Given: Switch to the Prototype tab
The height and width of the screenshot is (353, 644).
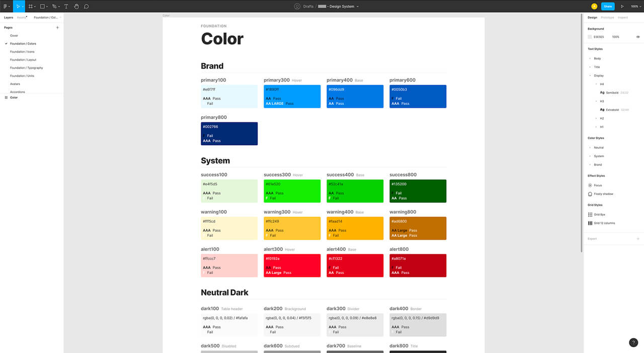Looking at the screenshot, I should (607, 17).
